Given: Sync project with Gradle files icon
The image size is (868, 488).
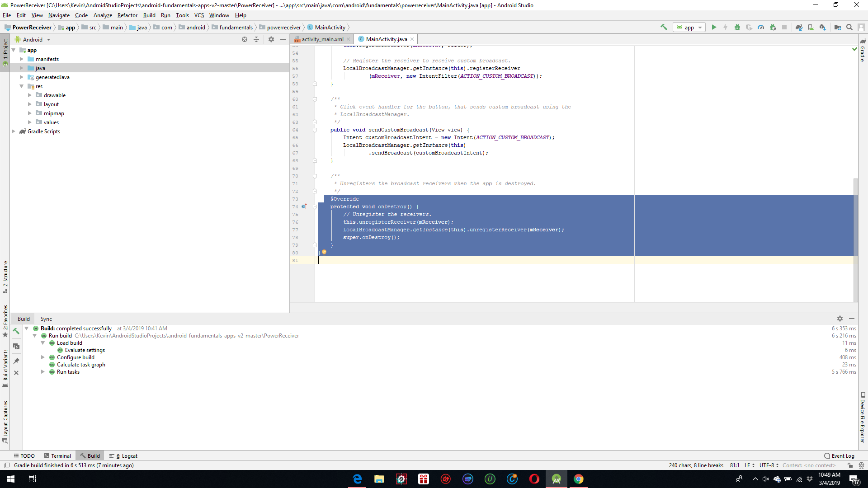Looking at the screenshot, I should 799,27.
